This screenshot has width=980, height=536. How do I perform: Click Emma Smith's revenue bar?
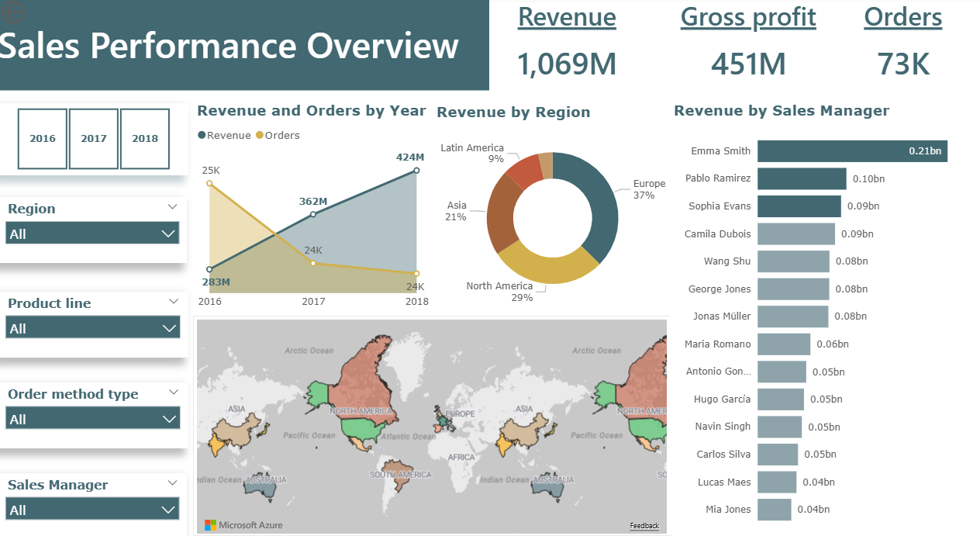(x=853, y=150)
